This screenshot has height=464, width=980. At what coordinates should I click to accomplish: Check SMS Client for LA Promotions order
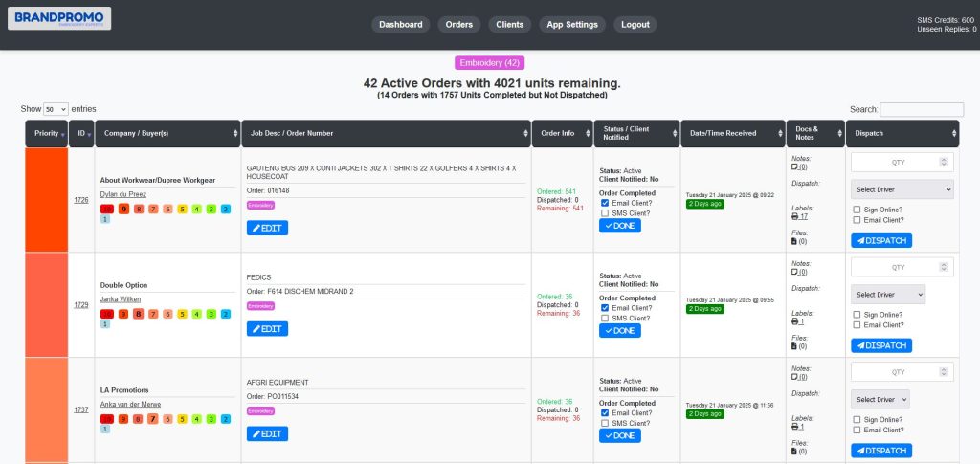tap(605, 423)
